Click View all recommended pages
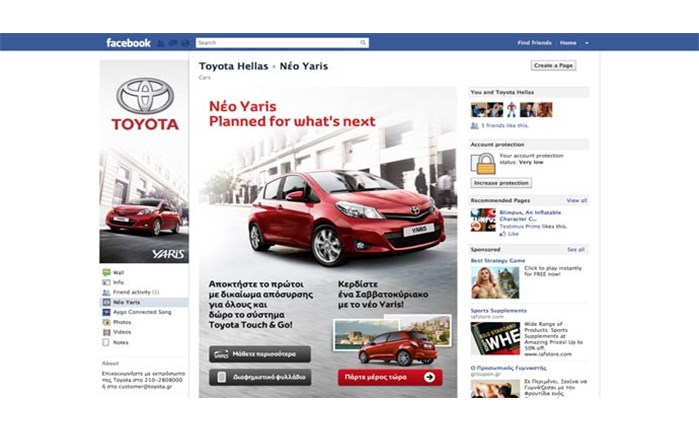This screenshot has width=699, height=430. [x=576, y=201]
